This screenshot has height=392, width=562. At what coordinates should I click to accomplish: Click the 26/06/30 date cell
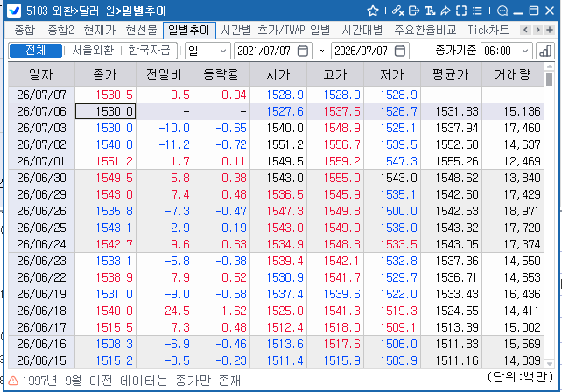(x=41, y=178)
